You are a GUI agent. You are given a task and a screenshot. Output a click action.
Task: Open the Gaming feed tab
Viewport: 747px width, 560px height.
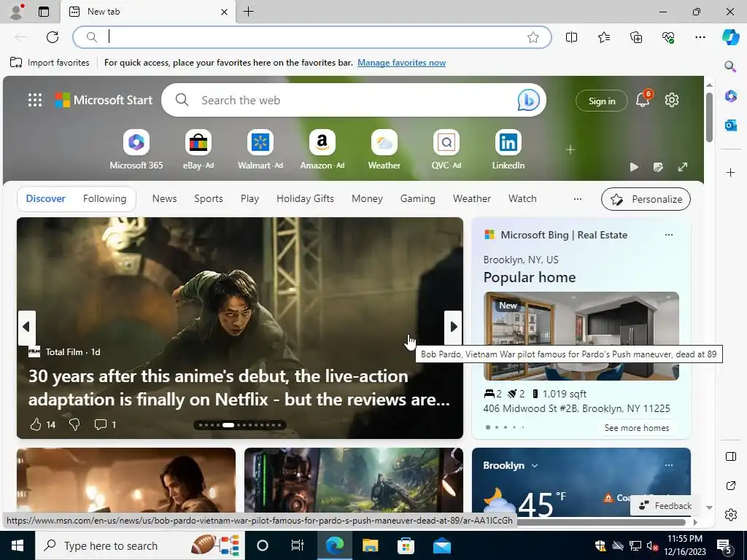(x=417, y=198)
